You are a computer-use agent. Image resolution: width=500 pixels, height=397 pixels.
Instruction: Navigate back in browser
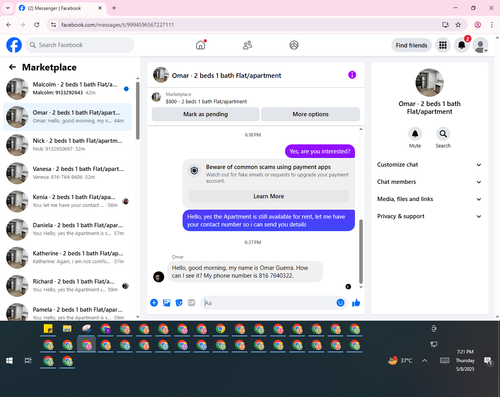[9, 25]
